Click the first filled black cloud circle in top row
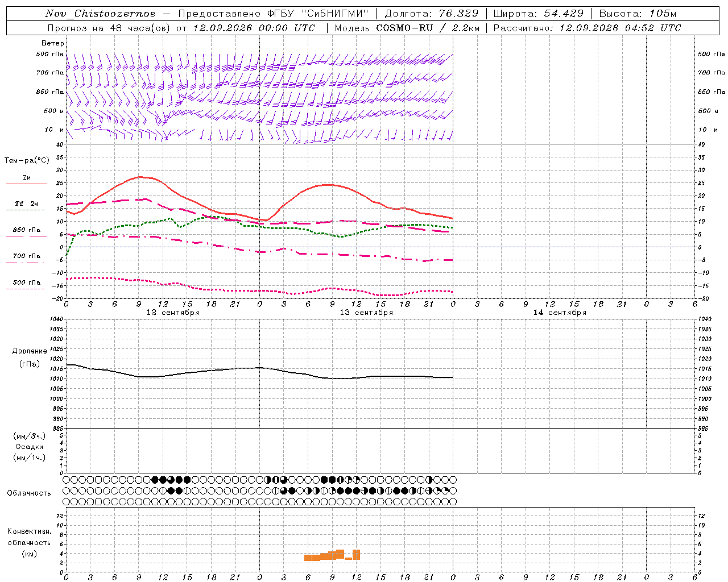Viewport: 728px width, 582px height. [x=155, y=480]
